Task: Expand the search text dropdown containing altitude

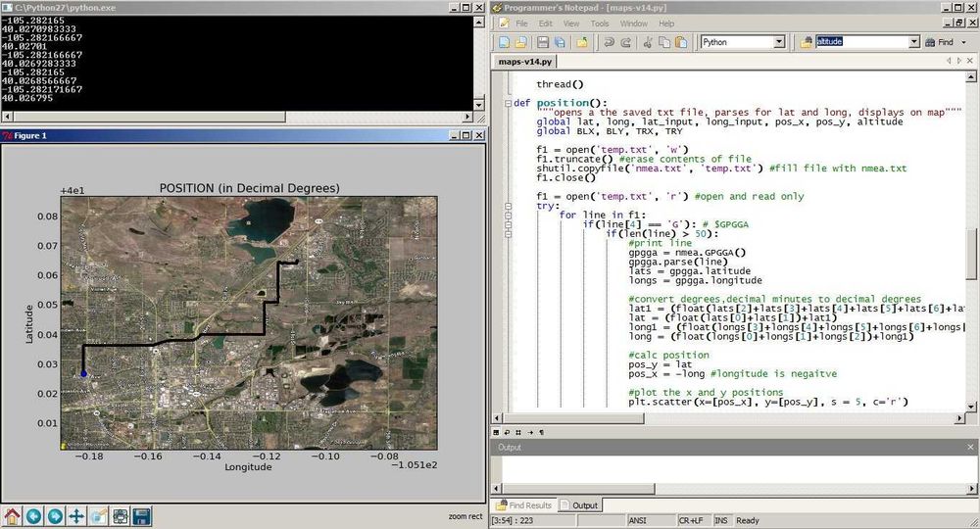Action: 913,42
